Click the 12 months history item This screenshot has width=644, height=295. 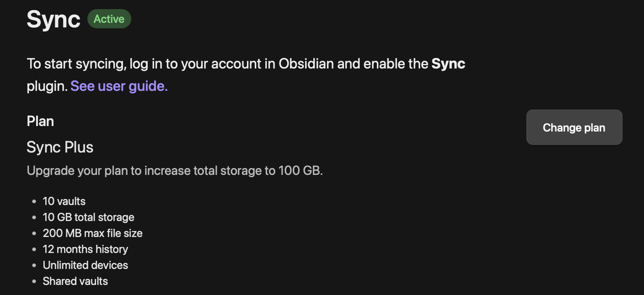click(x=85, y=249)
